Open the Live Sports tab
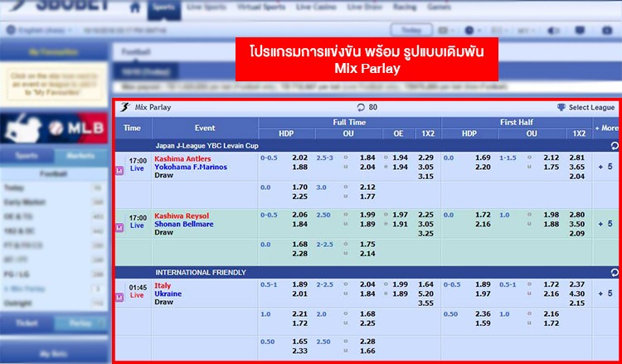This screenshot has width=622, height=364. pyautogui.click(x=207, y=7)
